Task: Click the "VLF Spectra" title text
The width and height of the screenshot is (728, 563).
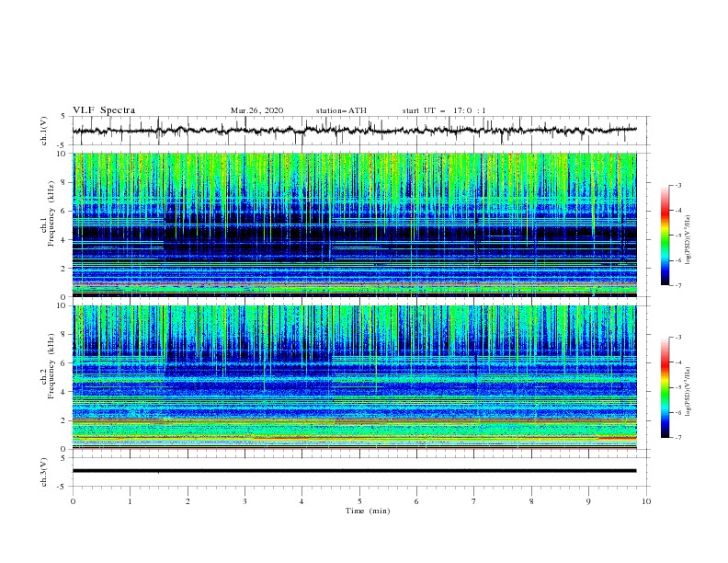Action: click(x=104, y=110)
